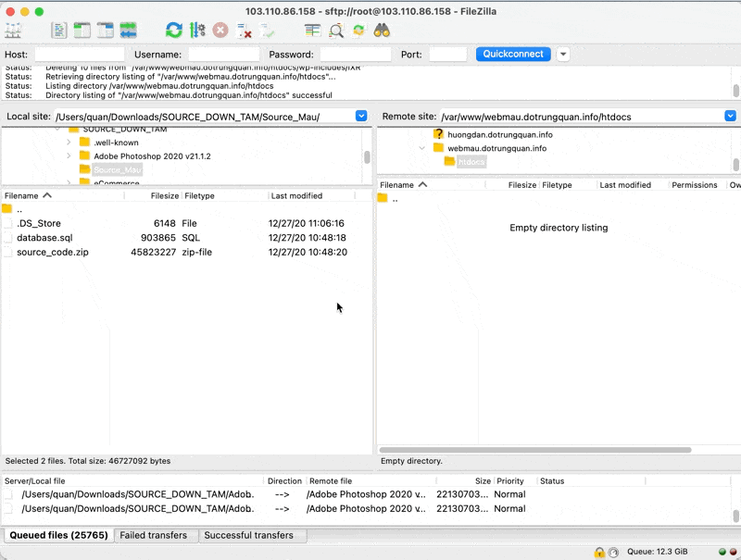Toggle synchronized browsing icon
The width and height of the screenshot is (741, 560).
[x=358, y=31]
